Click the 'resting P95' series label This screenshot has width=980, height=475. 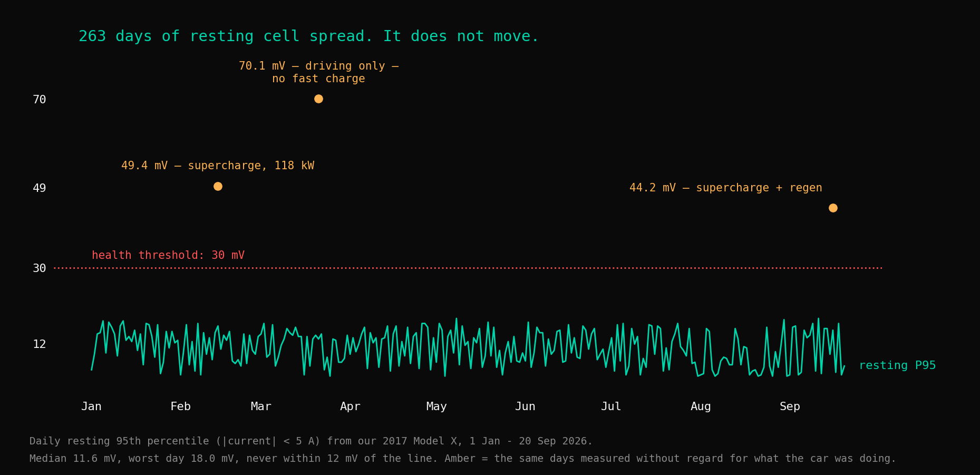pos(897,365)
